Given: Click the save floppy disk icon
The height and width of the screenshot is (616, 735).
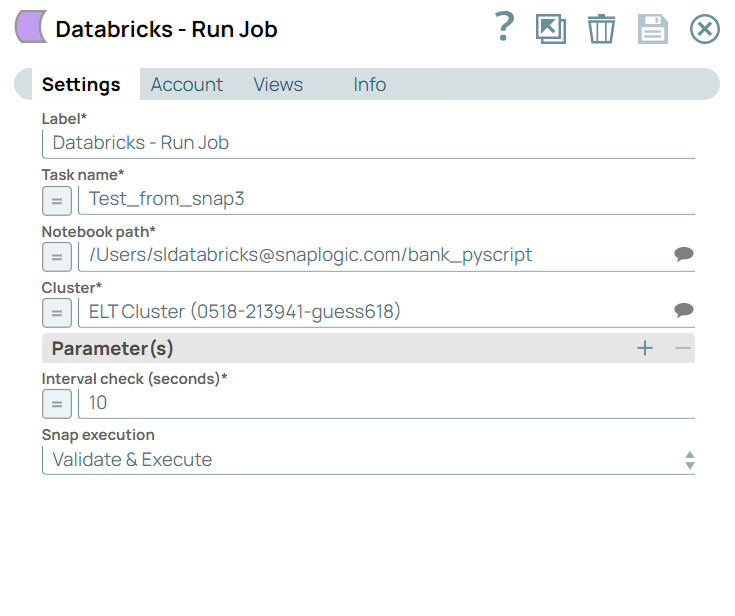Looking at the screenshot, I should point(653,29).
